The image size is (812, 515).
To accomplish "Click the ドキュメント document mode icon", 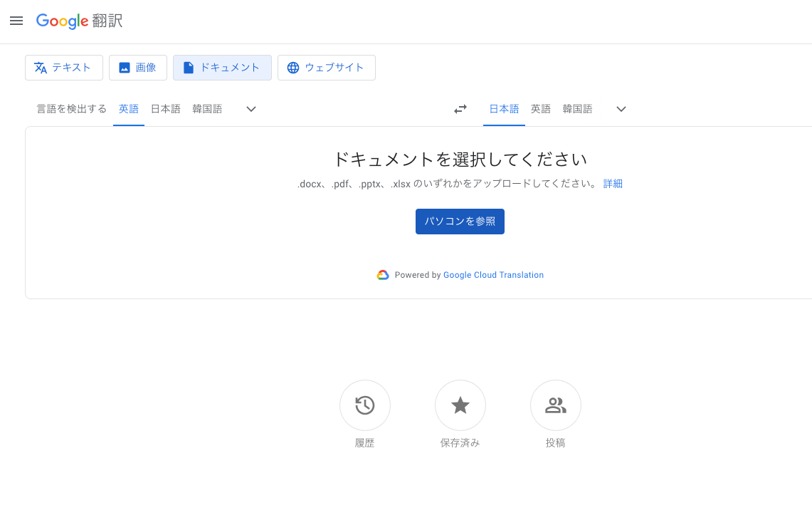I will pyautogui.click(x=187, y=67).
